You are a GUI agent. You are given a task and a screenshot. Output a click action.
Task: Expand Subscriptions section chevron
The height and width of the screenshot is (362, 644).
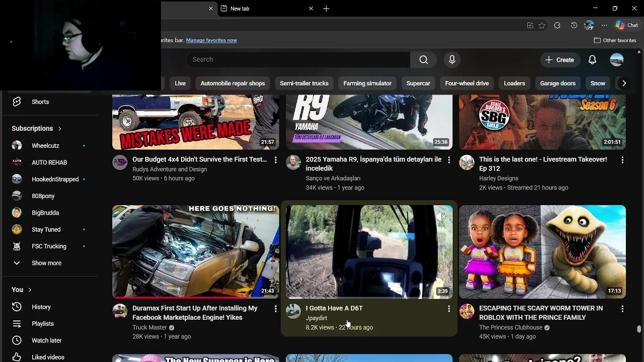click(59, 129)
